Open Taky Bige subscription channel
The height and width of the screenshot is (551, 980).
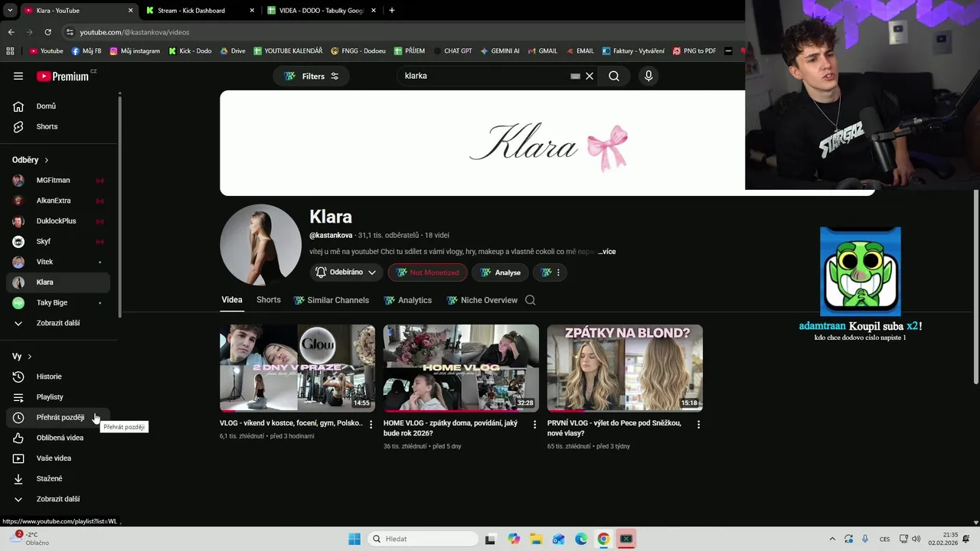point(58,303)
